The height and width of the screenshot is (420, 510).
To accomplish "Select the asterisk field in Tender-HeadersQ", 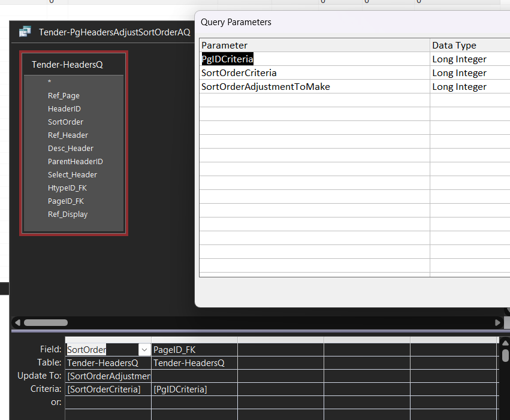I will [49, 82].
